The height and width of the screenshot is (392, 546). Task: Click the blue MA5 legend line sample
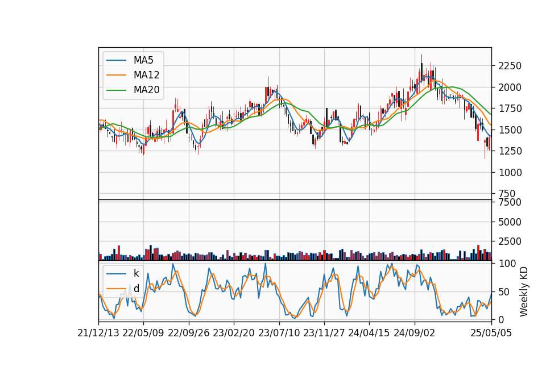click(x=116, y=61)
